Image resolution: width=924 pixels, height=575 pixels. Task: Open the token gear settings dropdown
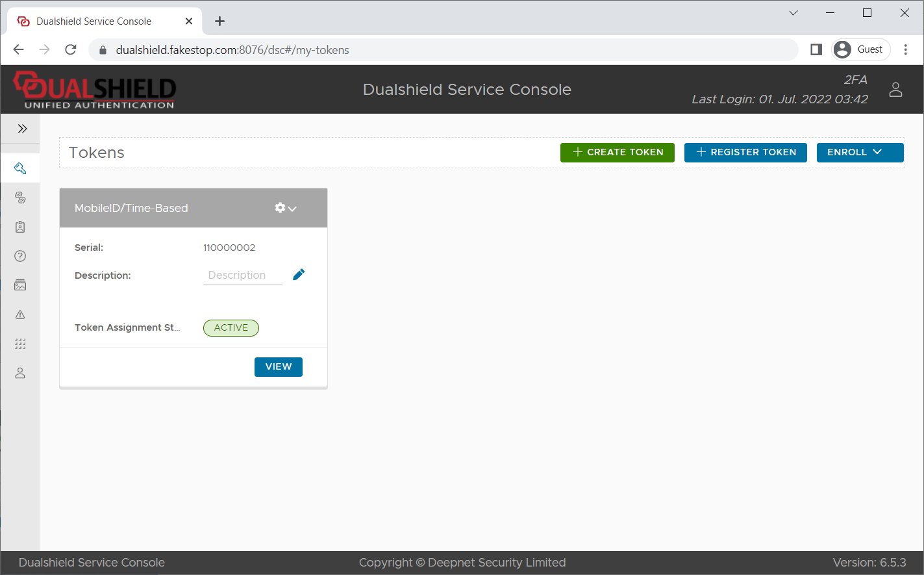[285, 208]
